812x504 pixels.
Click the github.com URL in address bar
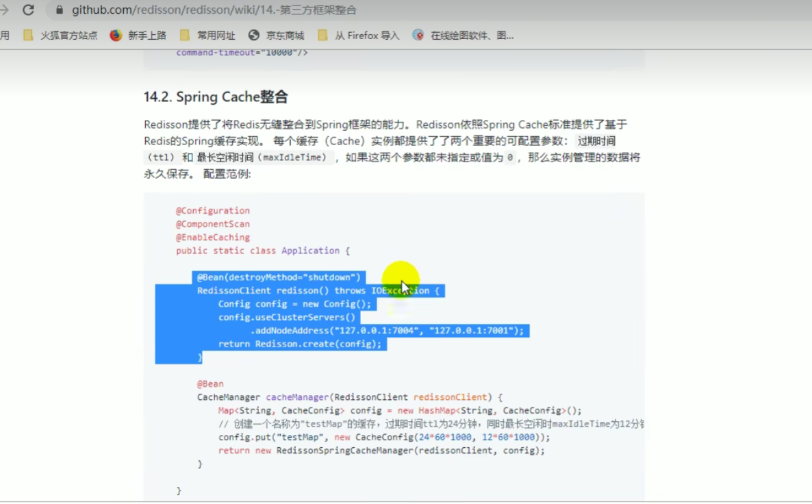tap(214, 10)
